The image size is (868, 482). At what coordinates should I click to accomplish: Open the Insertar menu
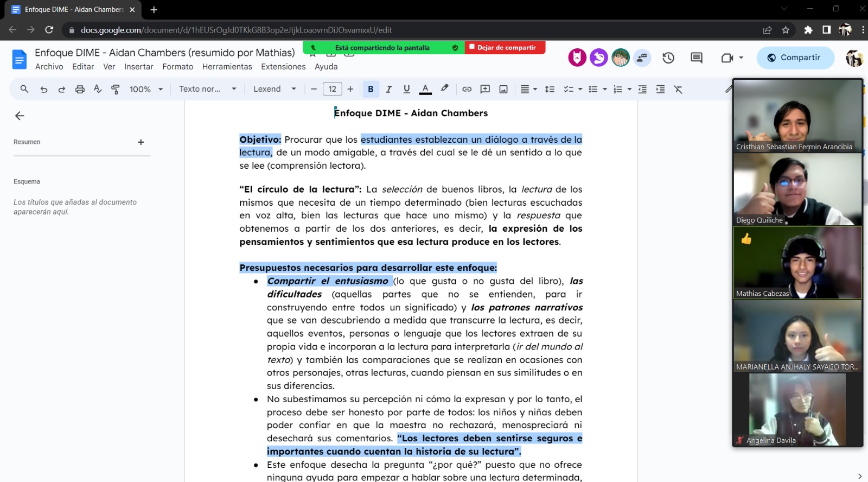pos(138,67)
